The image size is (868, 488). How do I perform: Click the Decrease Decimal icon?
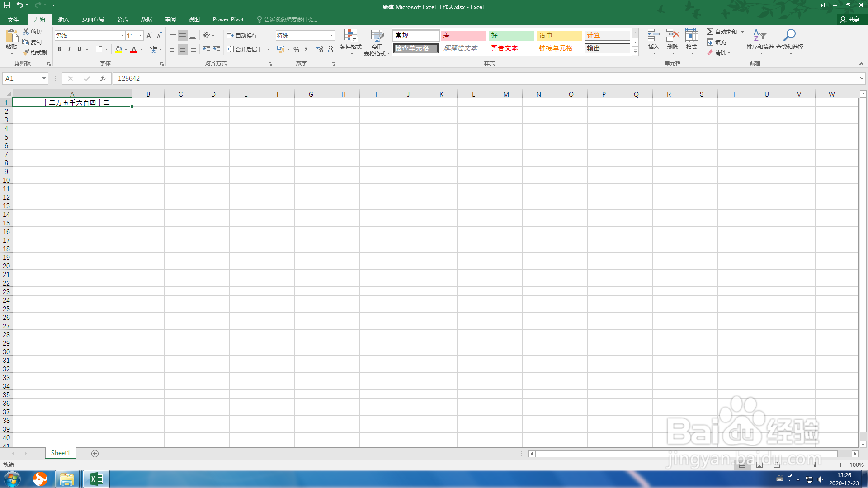tap(330, 49)
